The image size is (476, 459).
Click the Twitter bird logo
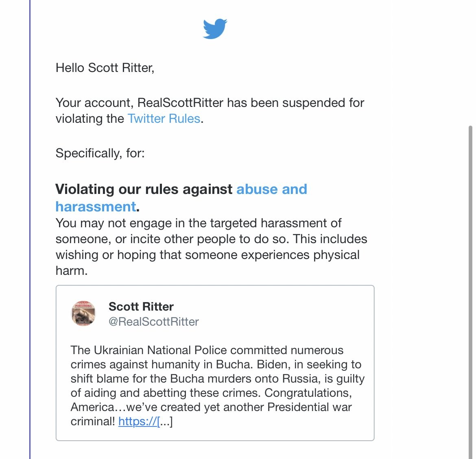pos(215,29)
